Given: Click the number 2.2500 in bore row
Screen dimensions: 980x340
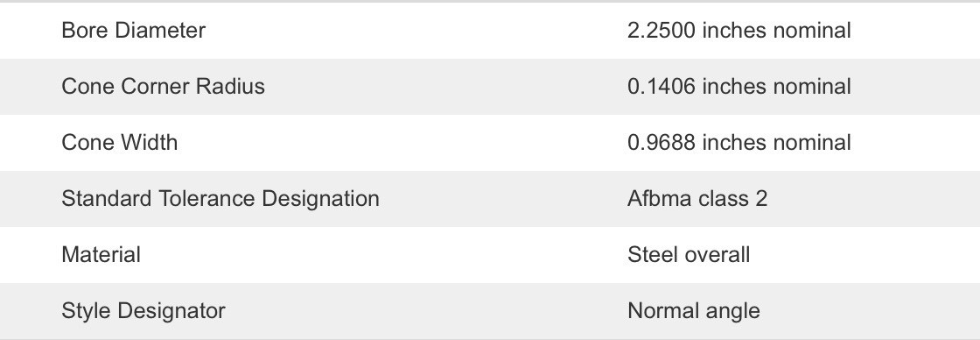Looking at the screenshot, I should pos(661,30).
